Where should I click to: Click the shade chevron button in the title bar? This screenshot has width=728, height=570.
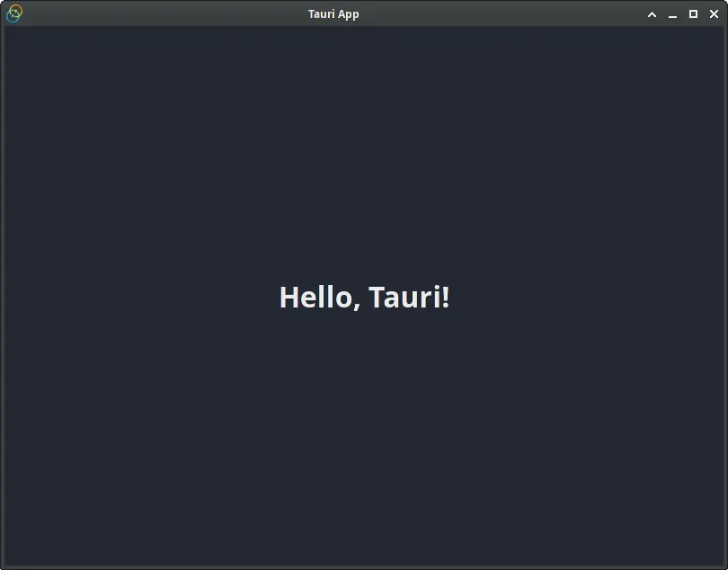(652, 14)
